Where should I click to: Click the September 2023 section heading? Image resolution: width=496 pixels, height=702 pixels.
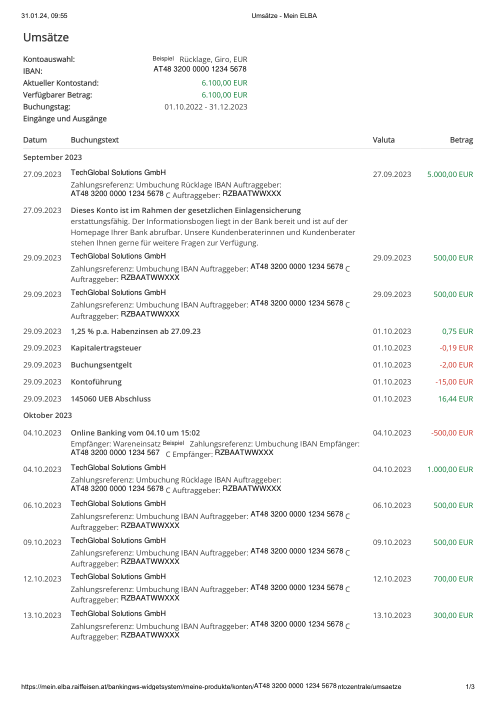pos(52,157)
